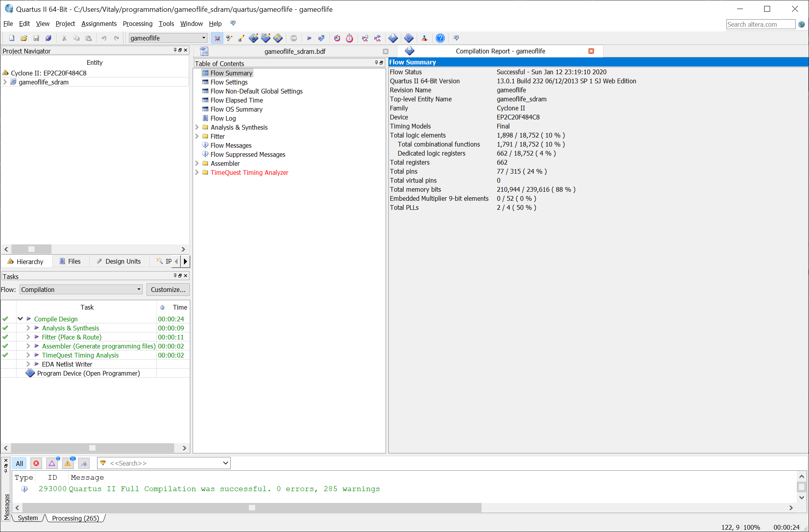The height and width of the screenshot is (532, 809).
Task: Collapse the Compile Design task
Action: click(x=20, y=319)
